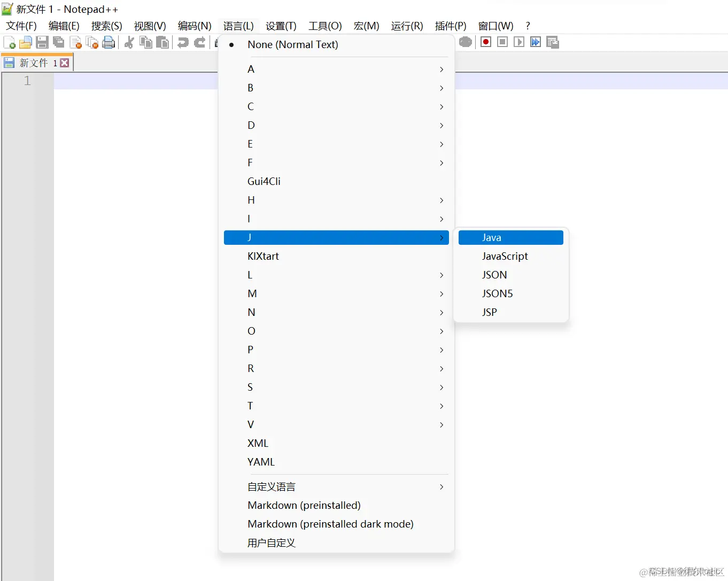Choose Markdown (preinstalled dark mode)
The height and width of the screenshot is (581, 728).
(336, 524)
